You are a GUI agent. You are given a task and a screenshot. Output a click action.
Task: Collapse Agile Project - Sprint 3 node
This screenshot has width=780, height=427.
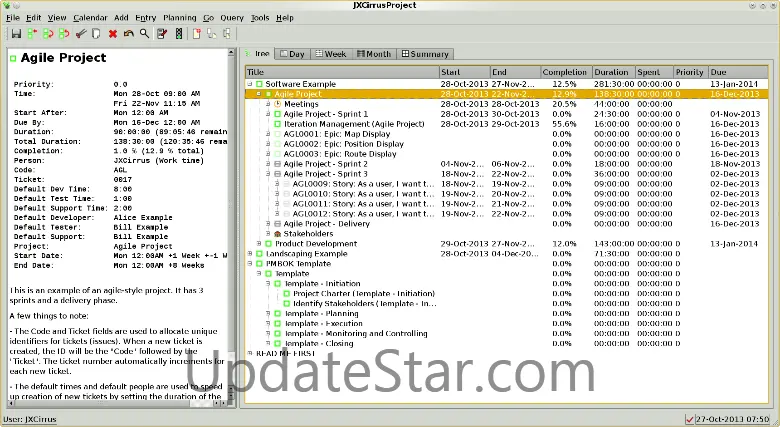pos(268,174)
